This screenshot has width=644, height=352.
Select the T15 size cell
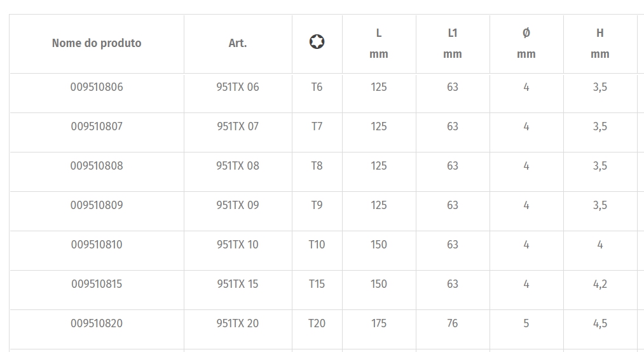[317, 284]
